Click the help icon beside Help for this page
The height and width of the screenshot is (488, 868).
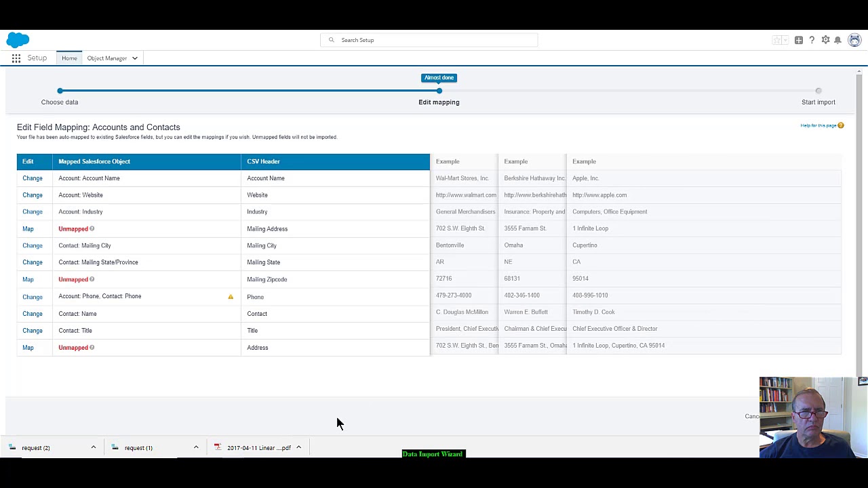tap(841, 125)
